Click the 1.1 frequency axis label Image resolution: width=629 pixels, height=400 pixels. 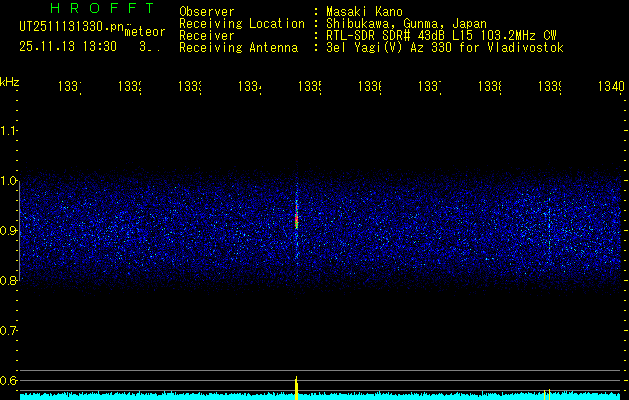pos(9,131)
